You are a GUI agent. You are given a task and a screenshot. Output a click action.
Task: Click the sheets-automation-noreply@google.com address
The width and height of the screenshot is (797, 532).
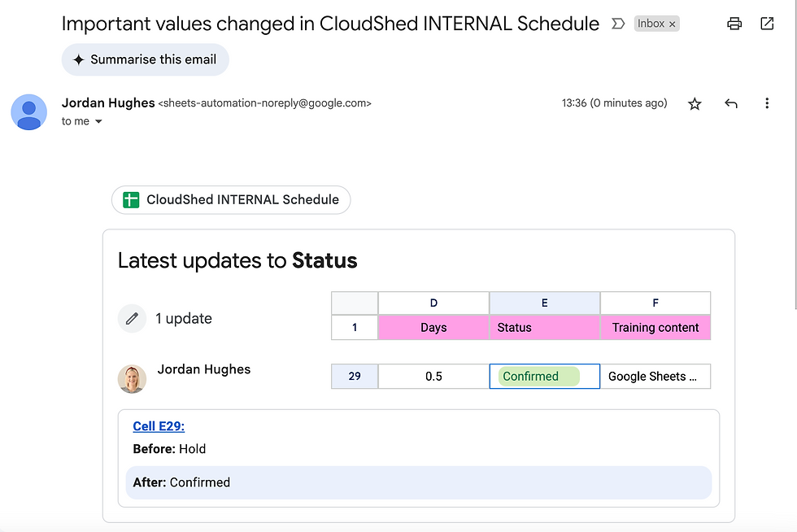265,103
